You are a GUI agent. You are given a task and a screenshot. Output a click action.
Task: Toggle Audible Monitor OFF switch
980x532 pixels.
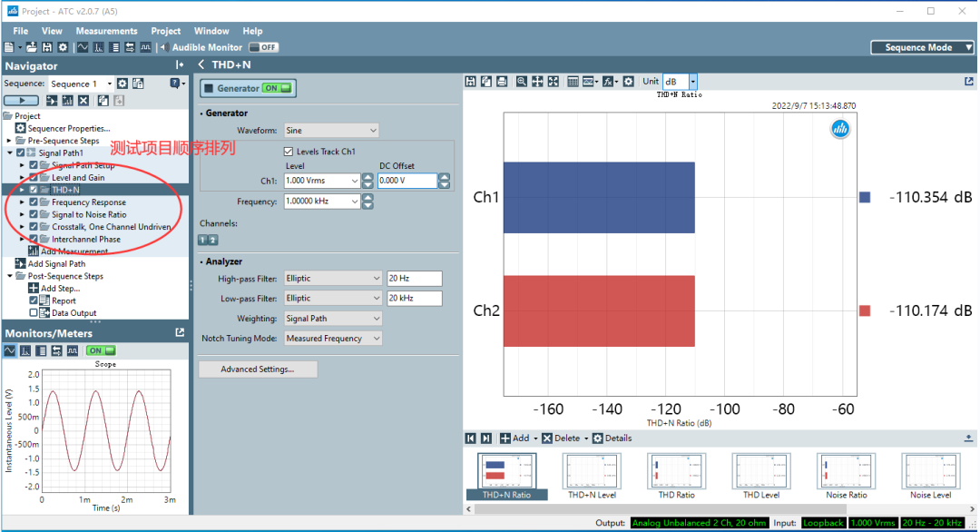pyautogui.click(x=263, y=47)
